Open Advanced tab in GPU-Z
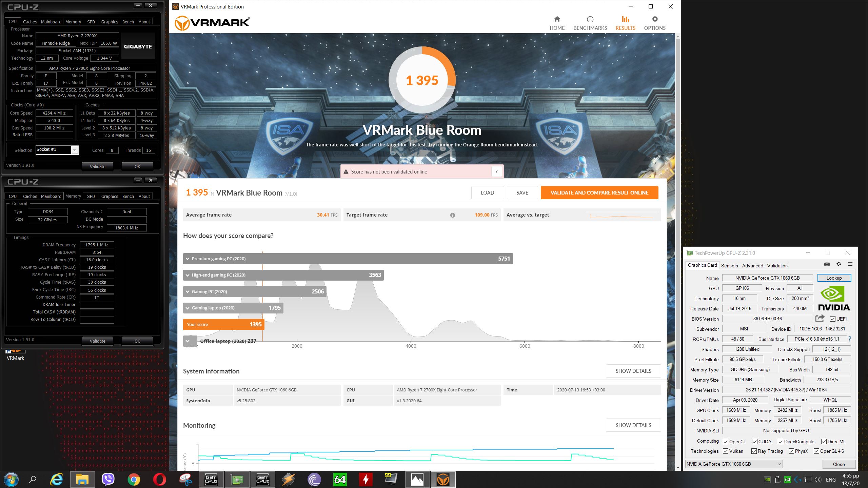 pyautogui.click(x=752, y=266)
